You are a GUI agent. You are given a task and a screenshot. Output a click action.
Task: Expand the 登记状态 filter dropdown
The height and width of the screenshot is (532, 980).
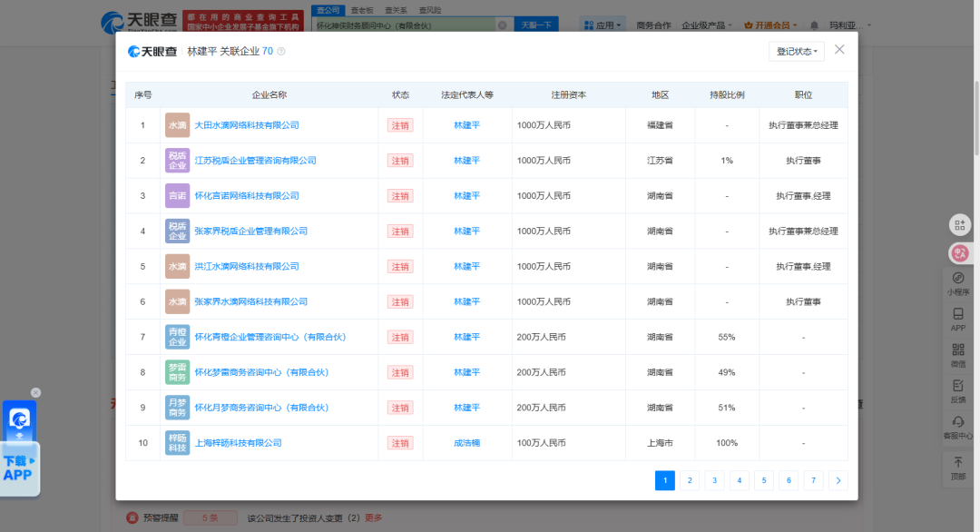(797, 52)
